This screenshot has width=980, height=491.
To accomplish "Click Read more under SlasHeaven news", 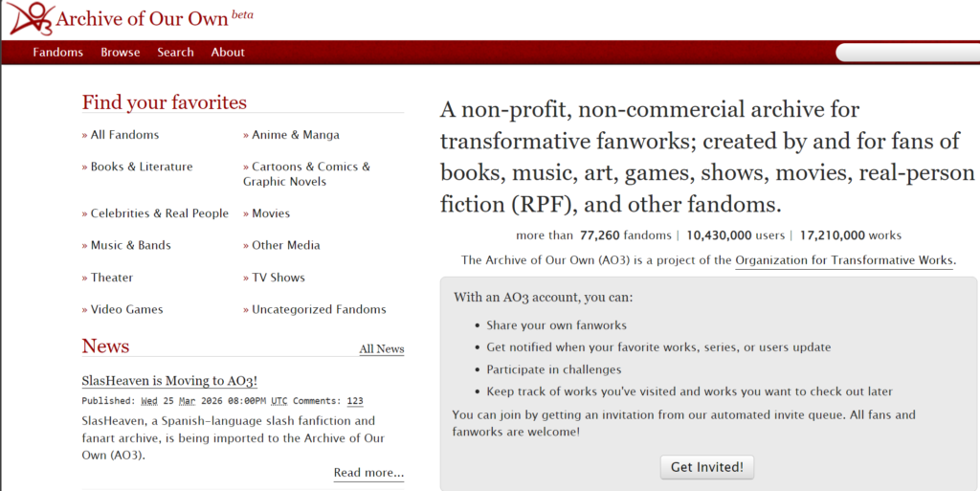I will [x=368, y=473].
